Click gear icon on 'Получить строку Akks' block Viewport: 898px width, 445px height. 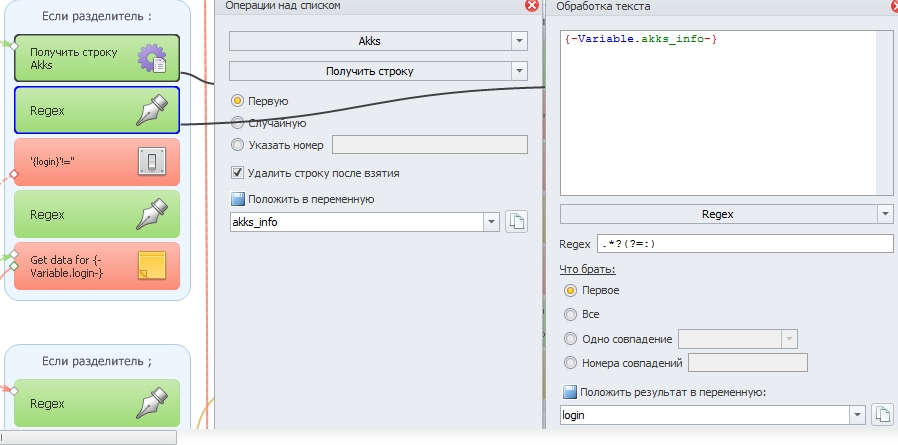click(152, 59)
